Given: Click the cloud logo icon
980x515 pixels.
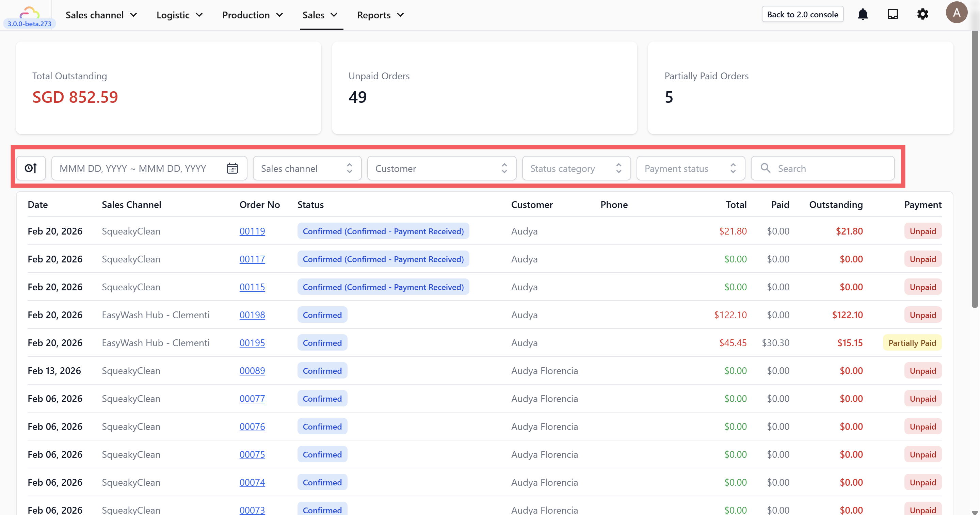Looking at the screenshot, I should point(29,13).
